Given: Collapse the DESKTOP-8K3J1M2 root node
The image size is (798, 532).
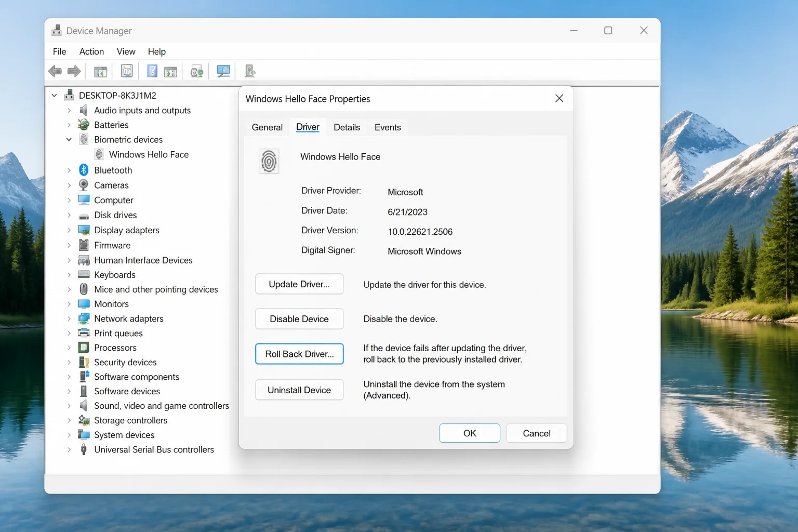Looking at the screenshot, I should tap(54, 96).
